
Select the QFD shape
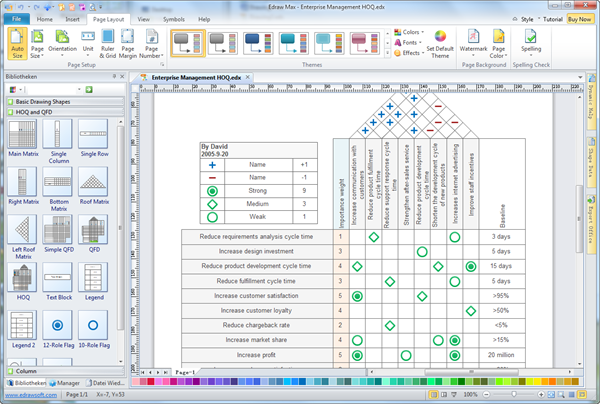tap(94, 234)
